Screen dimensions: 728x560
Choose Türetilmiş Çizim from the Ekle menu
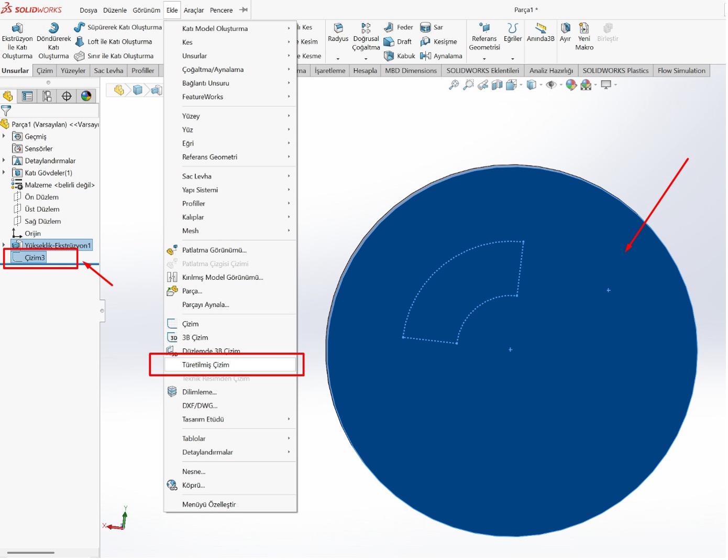pos(206,365)
